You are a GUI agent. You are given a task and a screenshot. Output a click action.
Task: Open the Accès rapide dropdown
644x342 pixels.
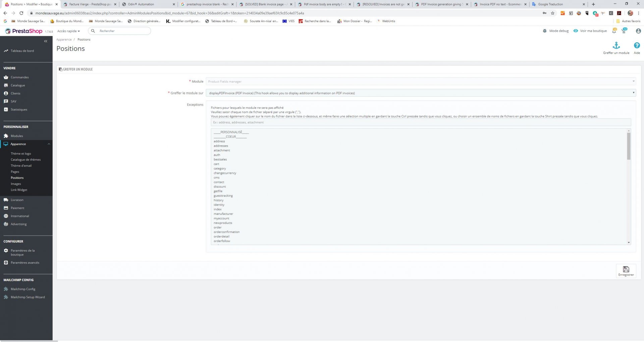click(x=68, y=31)
